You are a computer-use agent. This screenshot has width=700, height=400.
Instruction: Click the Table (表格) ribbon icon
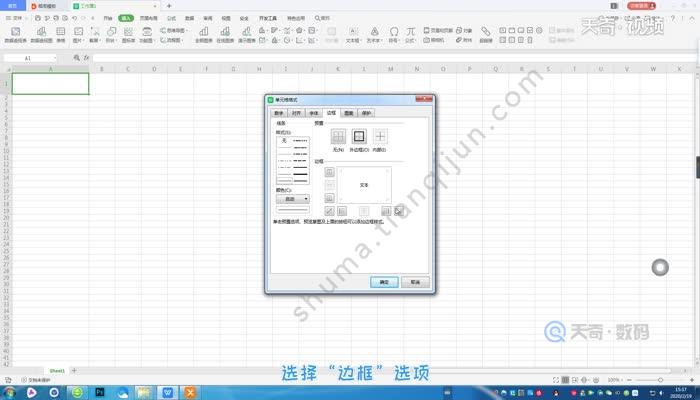61,34
